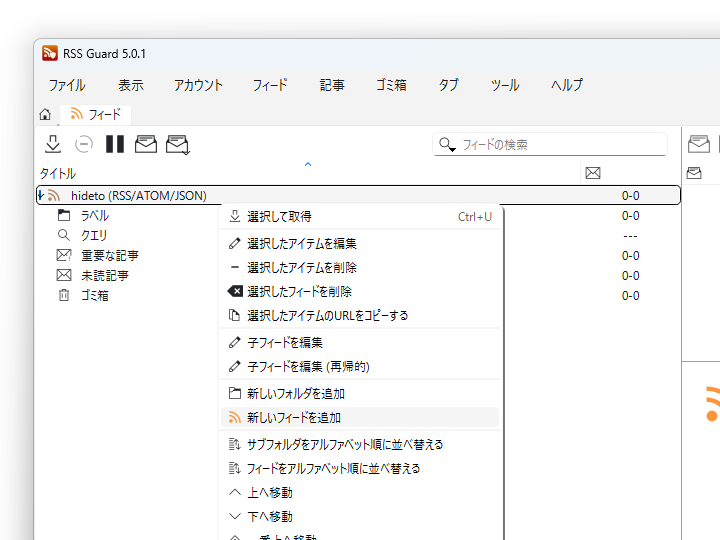Mark feeds as read envelope icon

coord(146,144)
